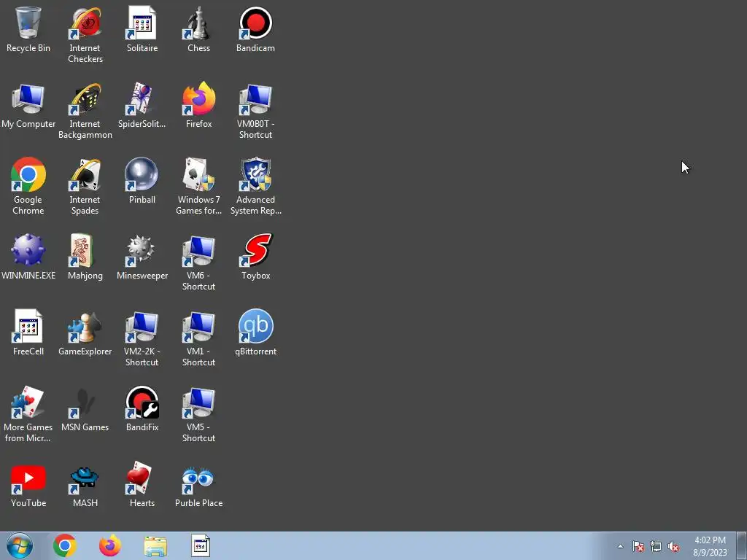This screenshot has height=560, width=747.
Task: Click the Internet Spades shortcut
Action: coord(85,187)
